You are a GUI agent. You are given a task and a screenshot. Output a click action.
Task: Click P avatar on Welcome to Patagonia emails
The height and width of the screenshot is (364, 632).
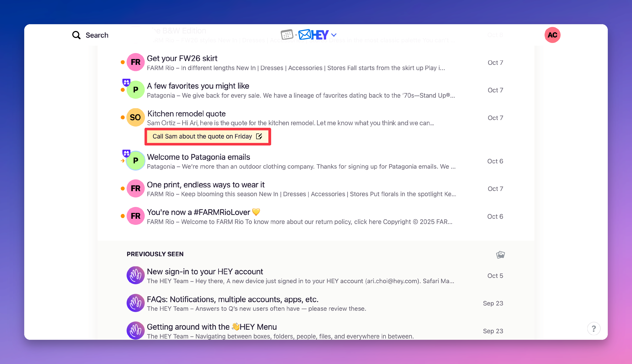point(135,160)
